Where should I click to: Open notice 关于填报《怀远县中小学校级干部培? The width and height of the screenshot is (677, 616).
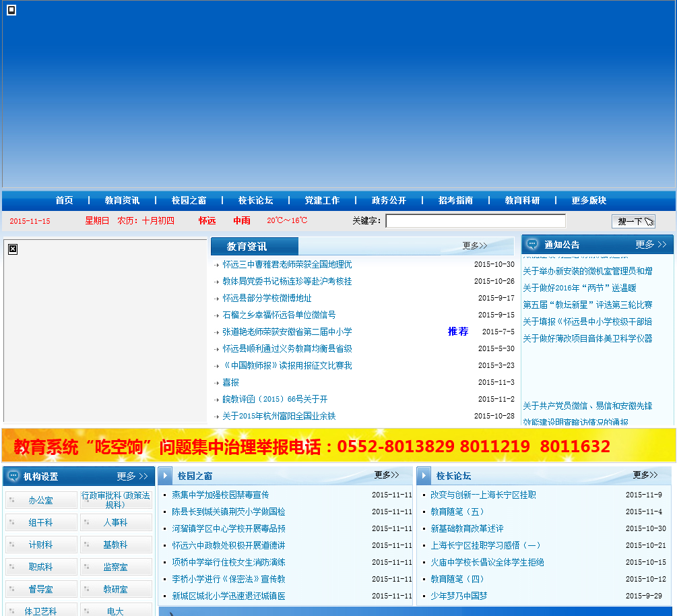pyautogui.click(x=587, y=322)
